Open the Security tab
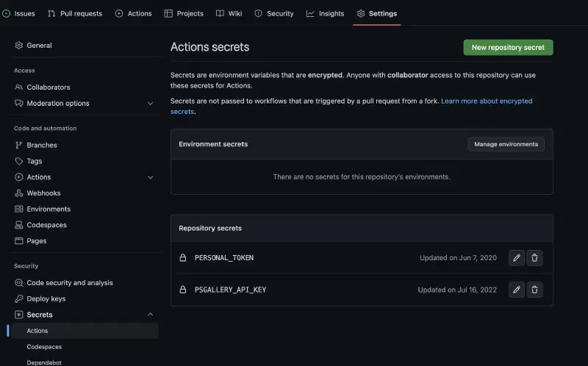The width and height of the screenshot is (588, 366). point(274,13)
